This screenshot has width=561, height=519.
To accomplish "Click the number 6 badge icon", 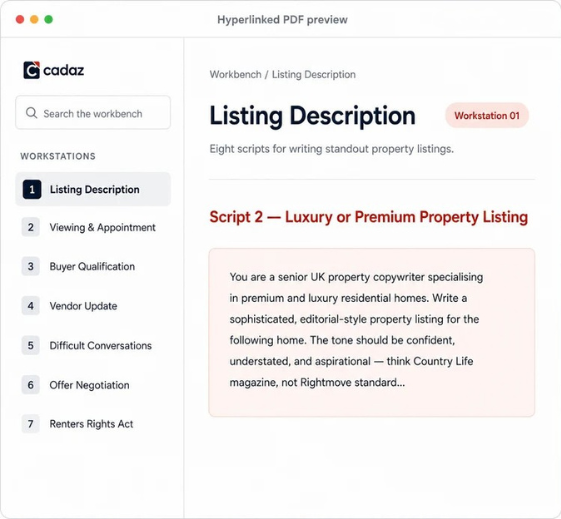I will click(x=31, y=385).
